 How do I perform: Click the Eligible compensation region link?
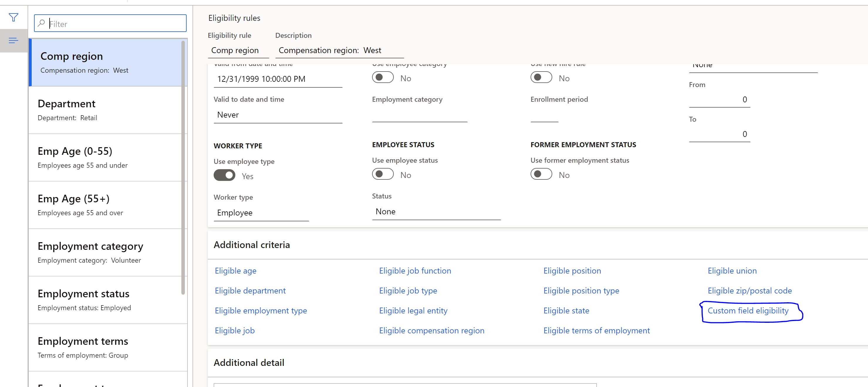click(431, 330)
